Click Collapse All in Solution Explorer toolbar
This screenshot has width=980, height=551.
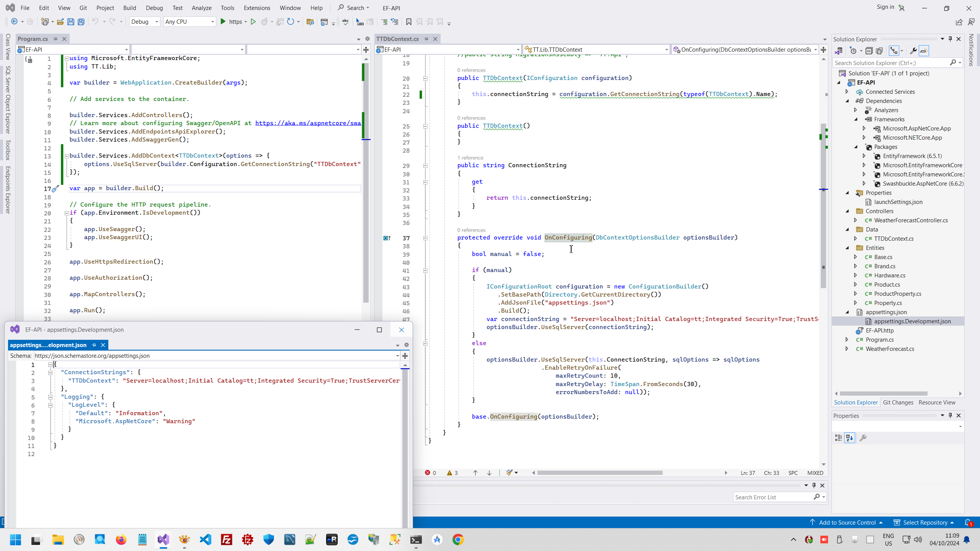pyautogui.click(x=869, y=51)
